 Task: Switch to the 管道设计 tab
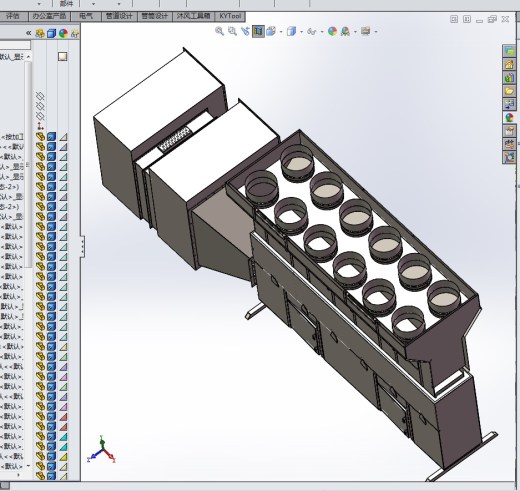point(119,16)
